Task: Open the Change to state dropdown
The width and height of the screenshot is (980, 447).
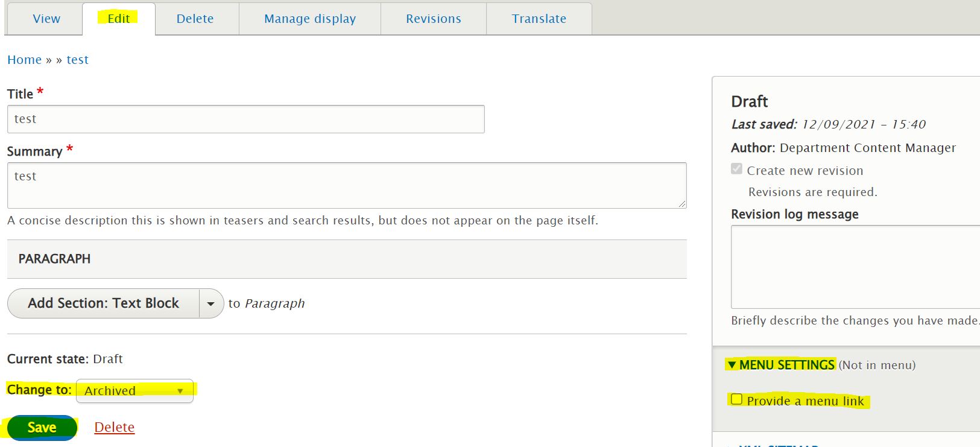Action: (134, 391)
